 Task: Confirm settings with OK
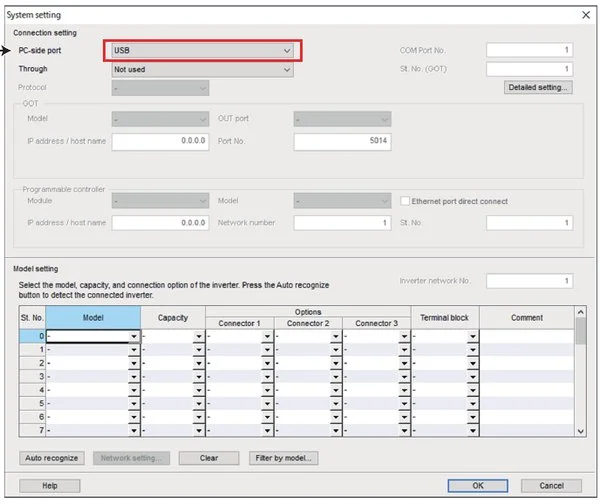[x=478, y=486]
